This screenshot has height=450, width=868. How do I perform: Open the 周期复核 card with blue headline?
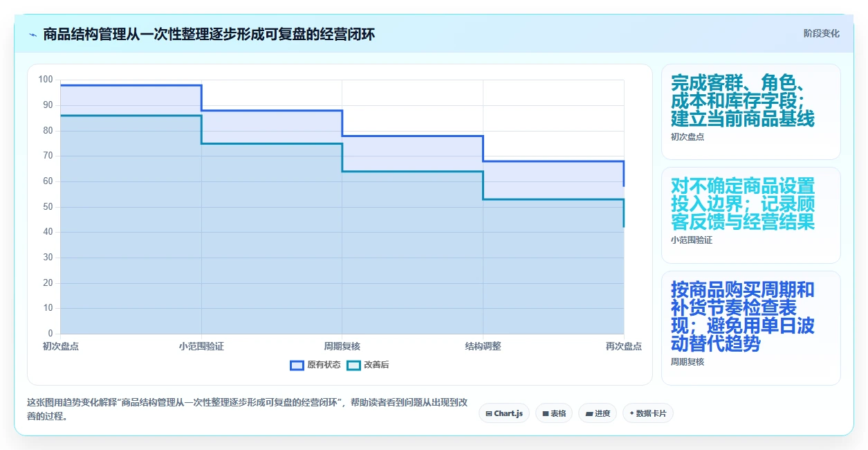(751, 328)
